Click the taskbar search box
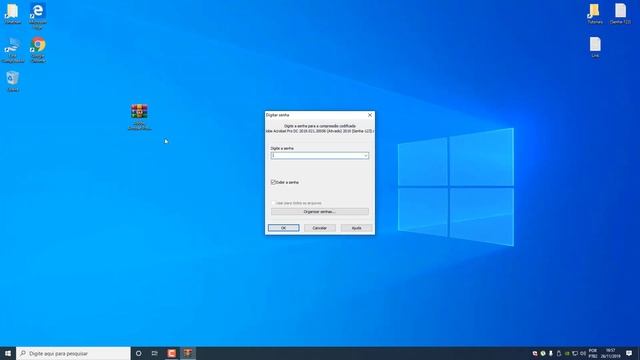Screen dimensions: 640x360 click(x=73, y=353)
